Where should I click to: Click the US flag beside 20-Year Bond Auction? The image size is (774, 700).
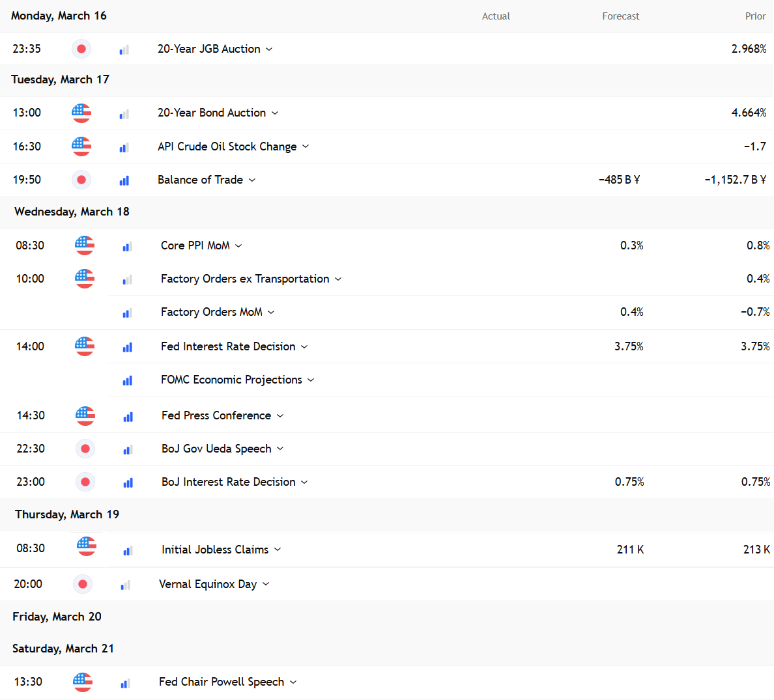tap(81, 113)
